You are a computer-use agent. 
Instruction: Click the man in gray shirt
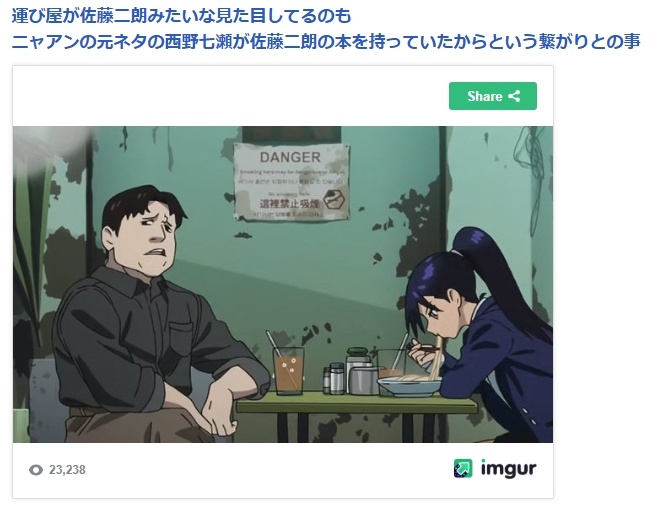click(x=162, y=315)
